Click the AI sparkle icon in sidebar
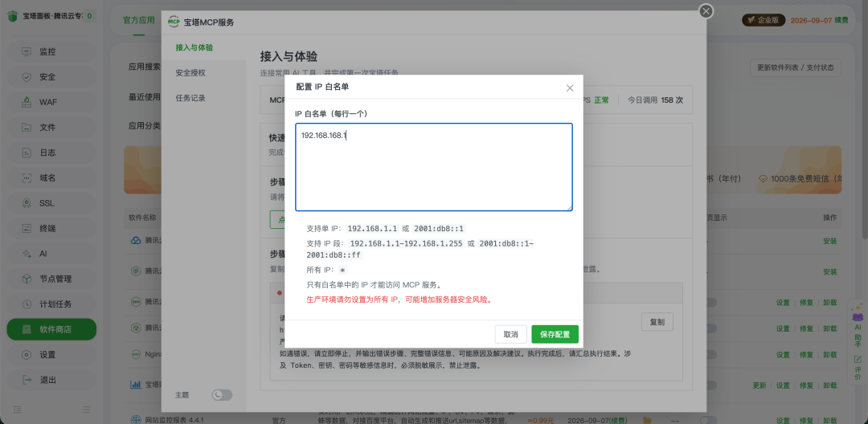Screen dimensions: 868x424 coord(27,254)
